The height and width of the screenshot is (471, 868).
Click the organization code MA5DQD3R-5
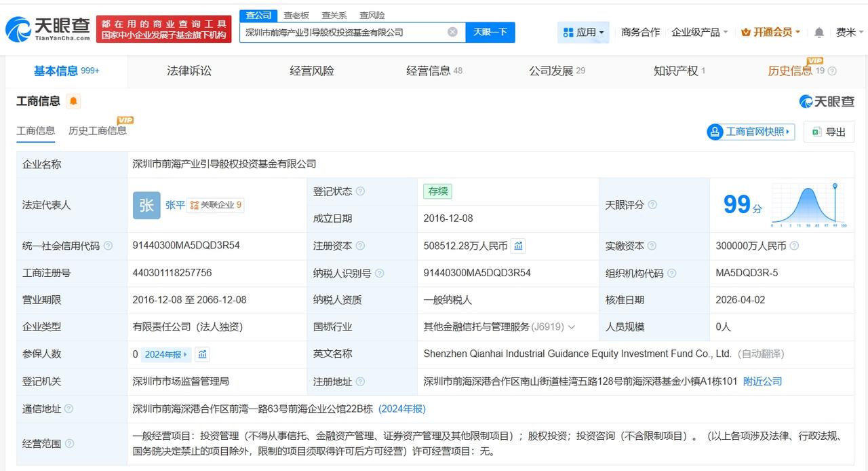[x=747, y=273]
